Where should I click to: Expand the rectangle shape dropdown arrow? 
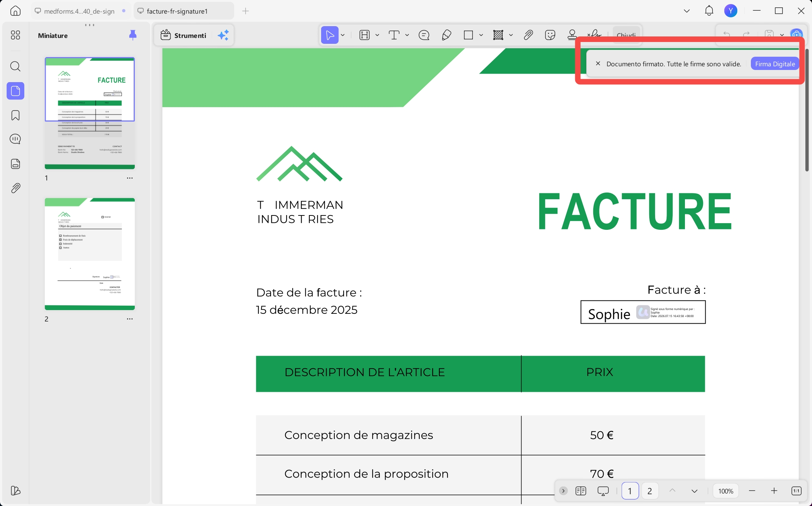(481, 35)
